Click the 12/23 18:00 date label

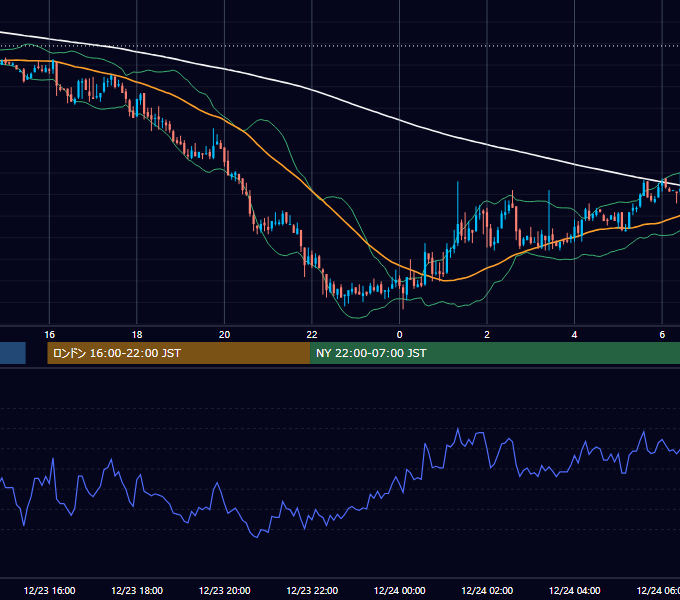coord(137,590)
